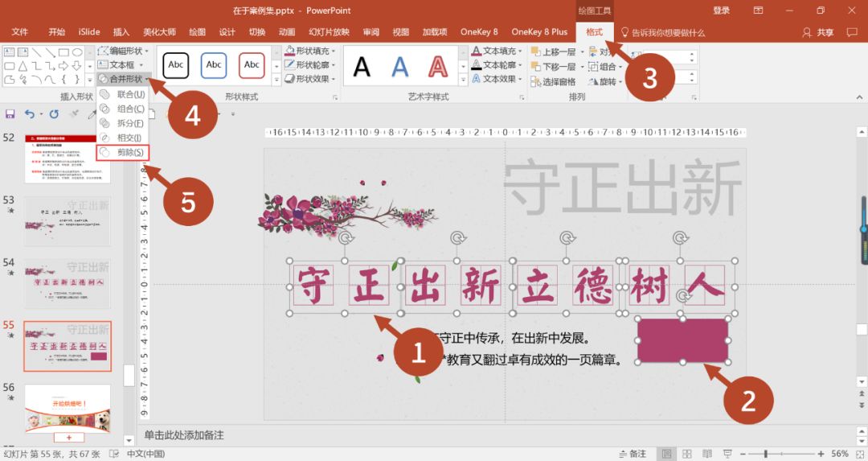868x461 pixels.
Task: Open 选择窗格 selection pane
Action: 553,81
